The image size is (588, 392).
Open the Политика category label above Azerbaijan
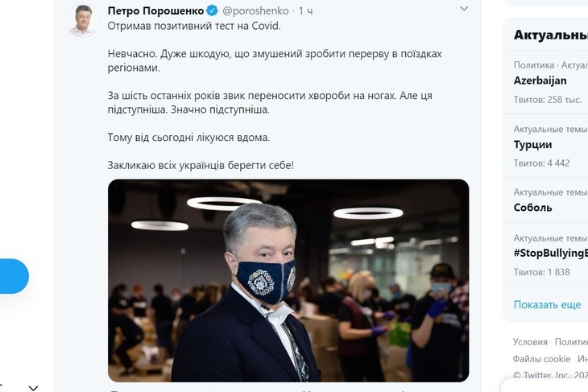point(533,65)
